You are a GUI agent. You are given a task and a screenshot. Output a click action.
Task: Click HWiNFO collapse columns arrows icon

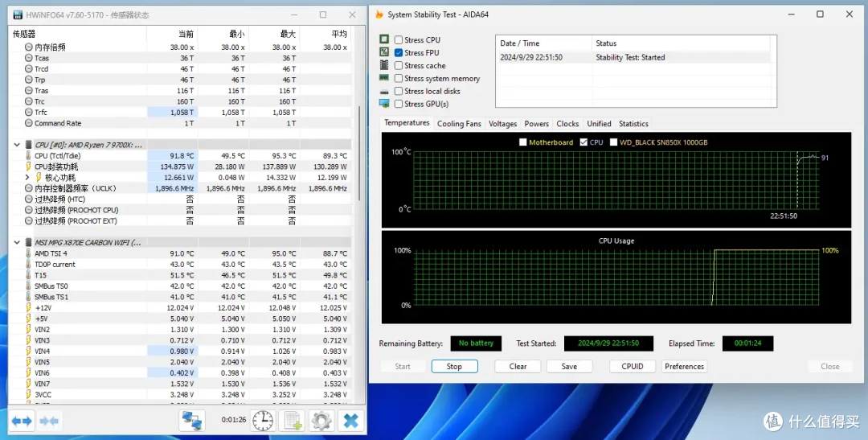(49, 421)
